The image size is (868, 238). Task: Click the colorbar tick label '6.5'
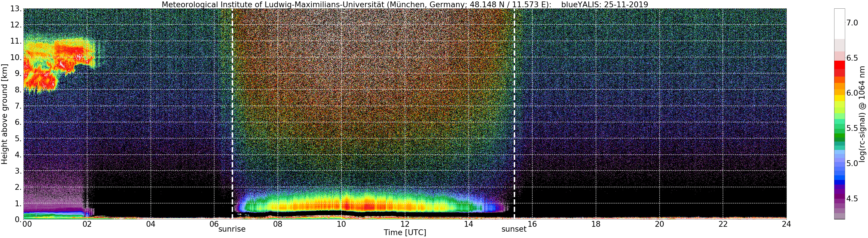(x=852, y=58)
